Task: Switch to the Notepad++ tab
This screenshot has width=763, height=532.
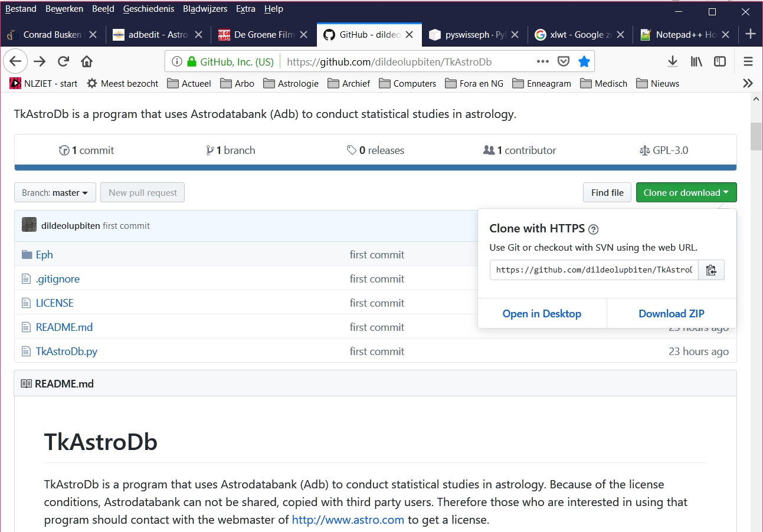Action: coord(685,35)
